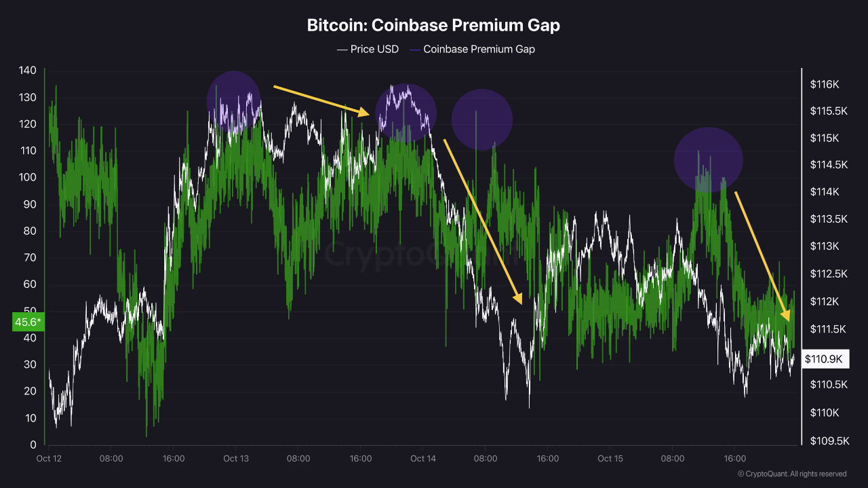Screen dimensions: 868x488
Task: Click the Oct 15 date label
Action: click(x=610, y=459)
